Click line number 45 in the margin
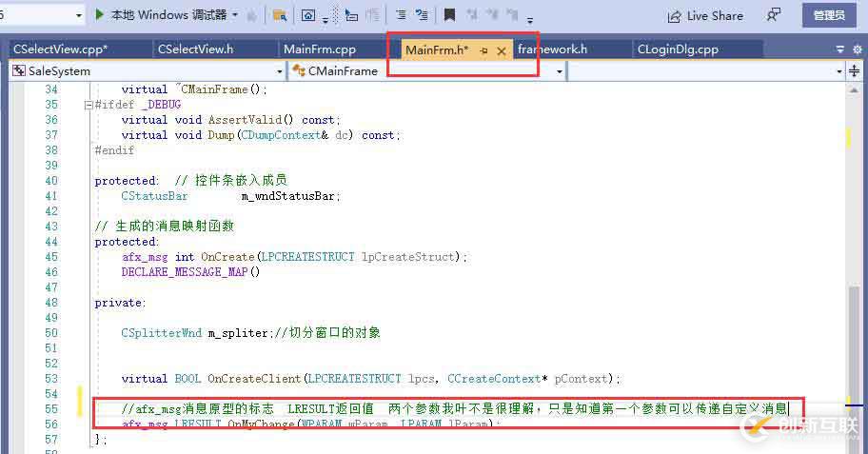This screenshot has height=454, width=868. pos(51,257)
